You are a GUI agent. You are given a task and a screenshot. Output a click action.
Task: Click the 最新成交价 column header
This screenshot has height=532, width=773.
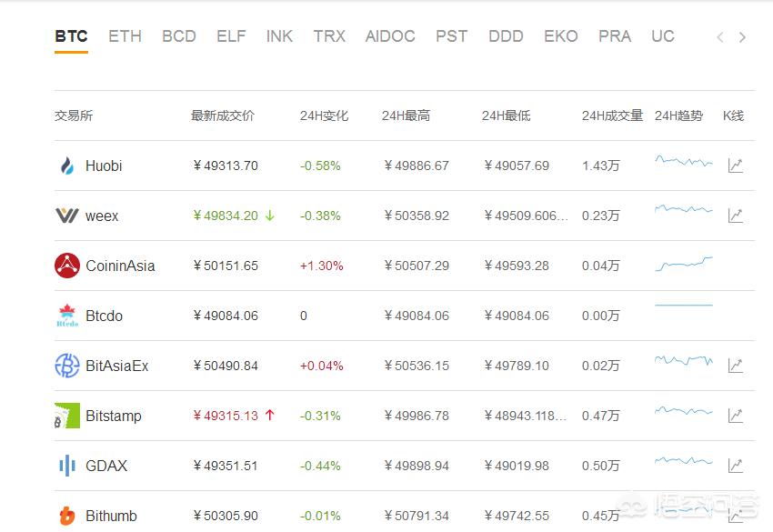pyautogui.click(x=223, y=115)
